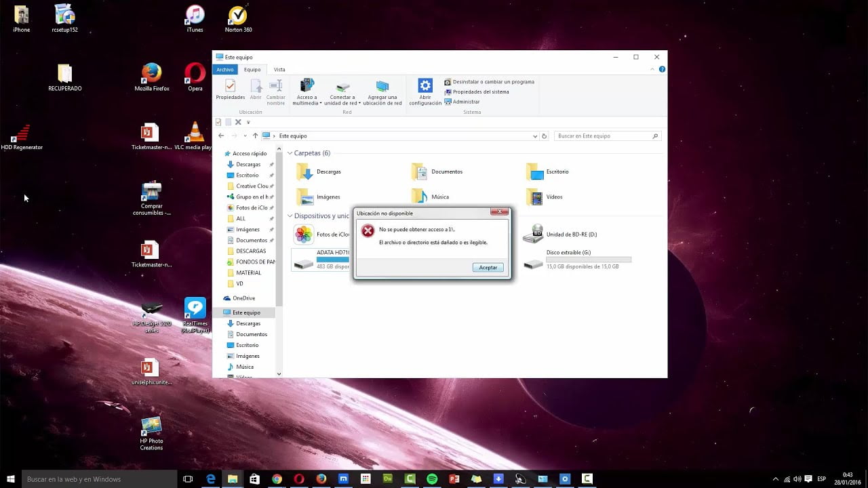Open Customize Quick Access Toolbar dropdown

pyautogui.click(x=248, y=122)
